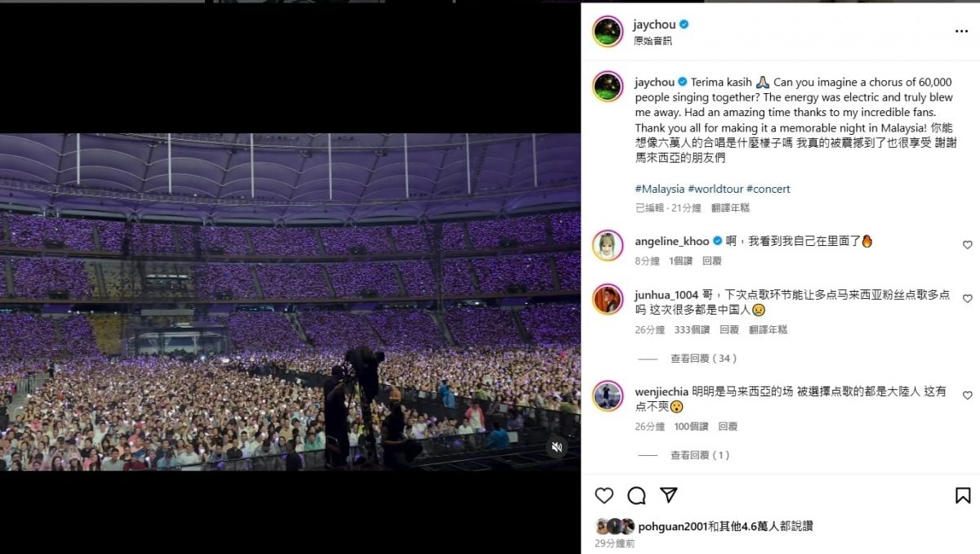Image resolution: width=980 pixels, height=554 pixels.
Task: Open 原始音訊 original audio link
Action: pos(653,41)
